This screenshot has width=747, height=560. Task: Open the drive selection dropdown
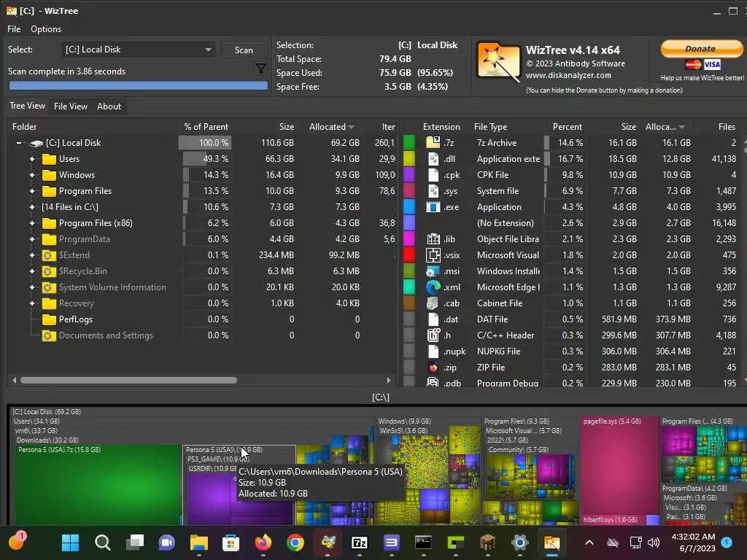click(138, 50)
